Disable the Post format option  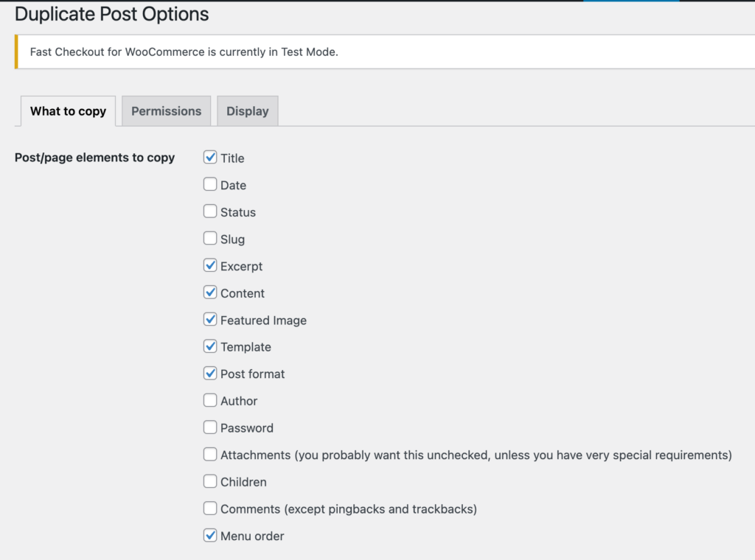coord(210,373)
